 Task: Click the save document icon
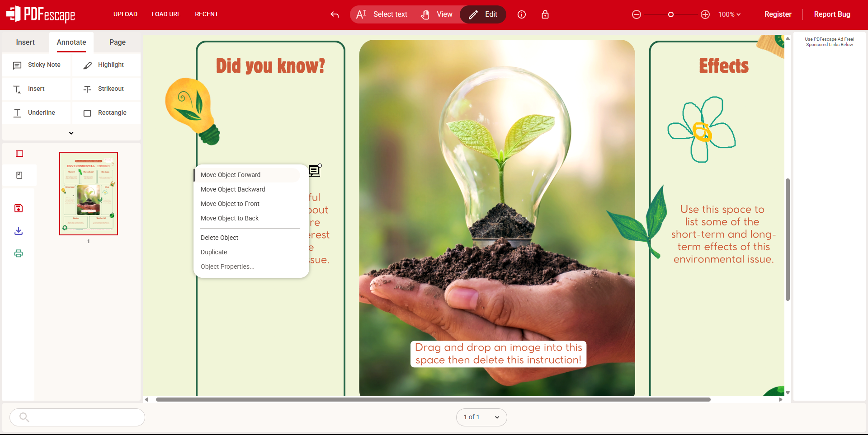point(19,208)
